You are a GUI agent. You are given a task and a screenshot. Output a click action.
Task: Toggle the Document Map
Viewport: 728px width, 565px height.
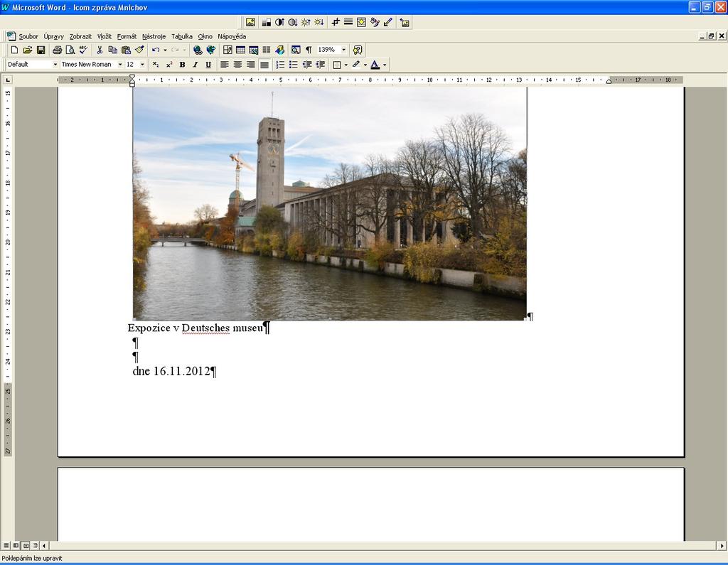click(x=296, y=50)
